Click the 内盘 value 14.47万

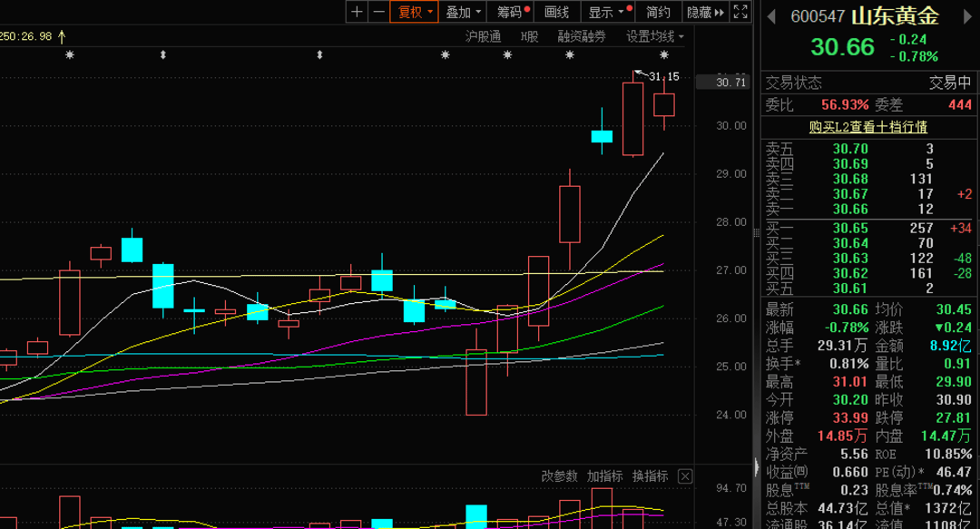pyautogui.click(x=946, y=436)
